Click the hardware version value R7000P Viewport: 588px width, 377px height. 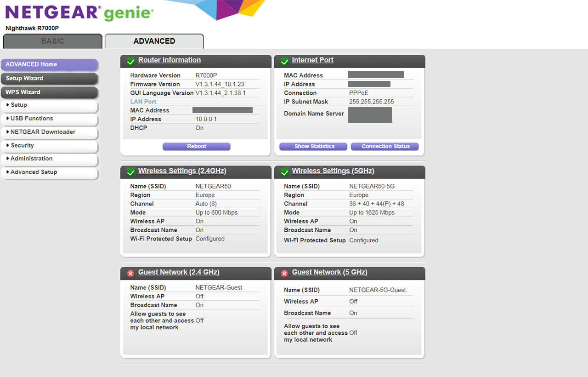pyautogui.click(x=207, y=76)
